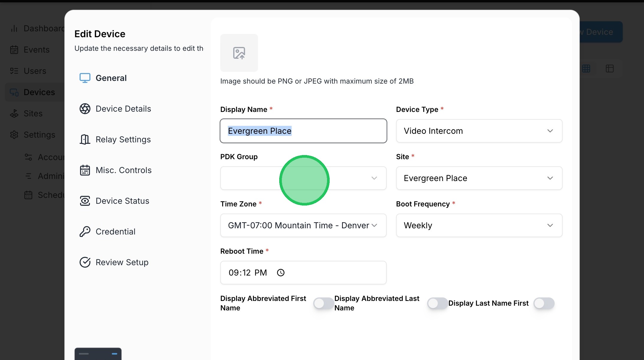Expand the Time Zone dropdown
This screenshot has width=644, height=360.
click(x=303, y=225)
